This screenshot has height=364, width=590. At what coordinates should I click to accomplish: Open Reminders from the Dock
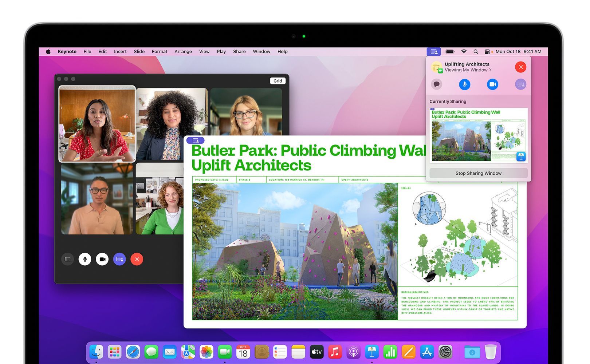280,352
